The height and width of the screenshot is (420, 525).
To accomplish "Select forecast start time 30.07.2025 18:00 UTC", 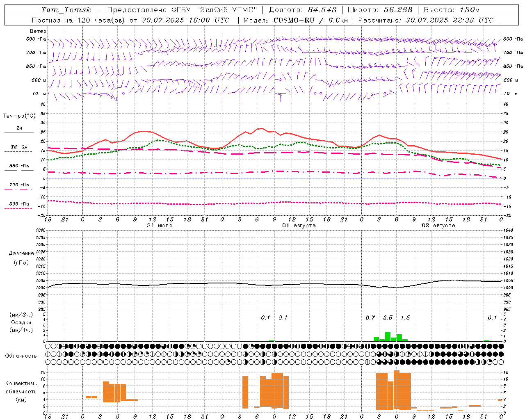I will [185, 20].
